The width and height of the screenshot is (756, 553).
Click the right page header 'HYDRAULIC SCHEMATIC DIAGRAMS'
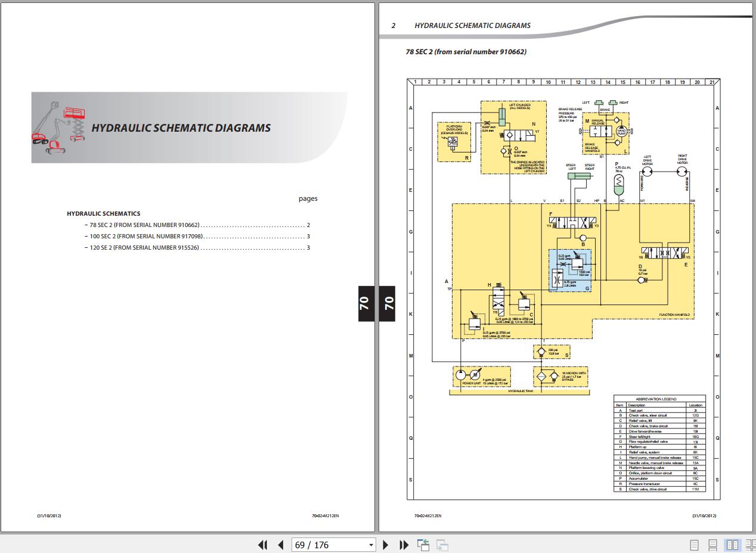point(472,26)
